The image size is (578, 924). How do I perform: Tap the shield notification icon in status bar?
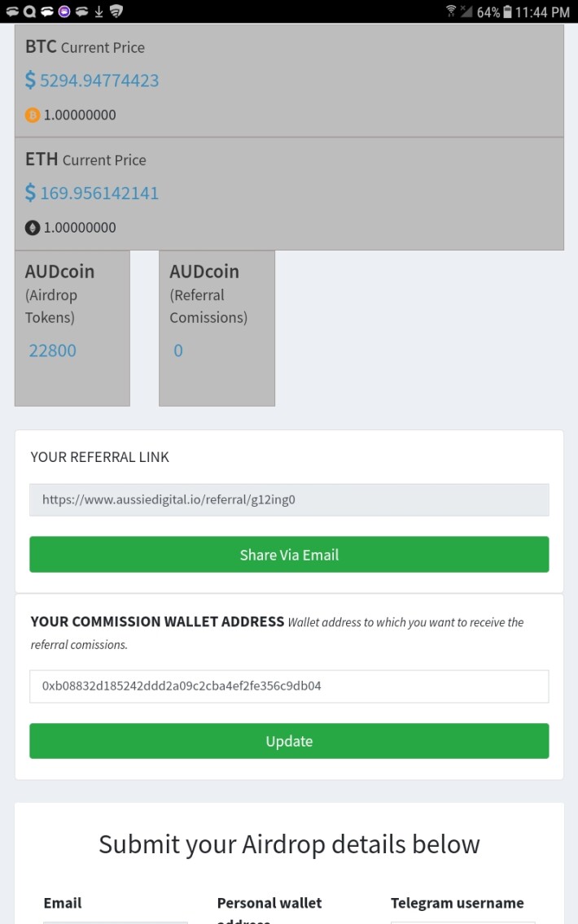[116, 11]
